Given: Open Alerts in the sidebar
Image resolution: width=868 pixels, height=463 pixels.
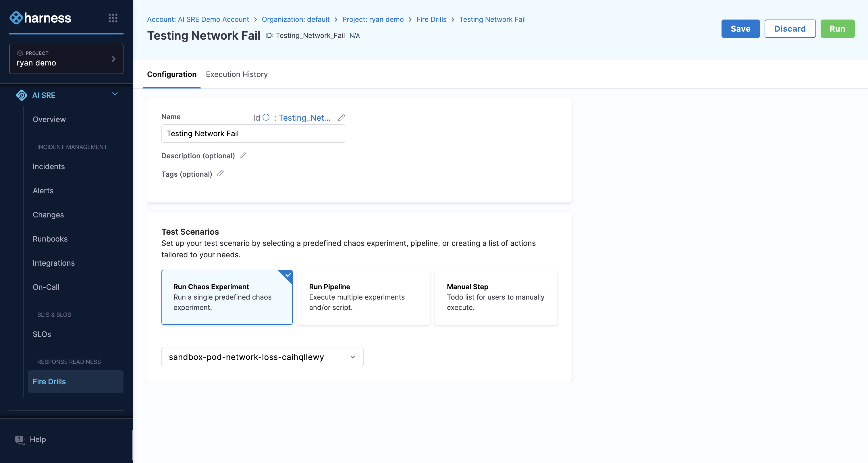Looking at the screenshot, I should pos(43,191).
